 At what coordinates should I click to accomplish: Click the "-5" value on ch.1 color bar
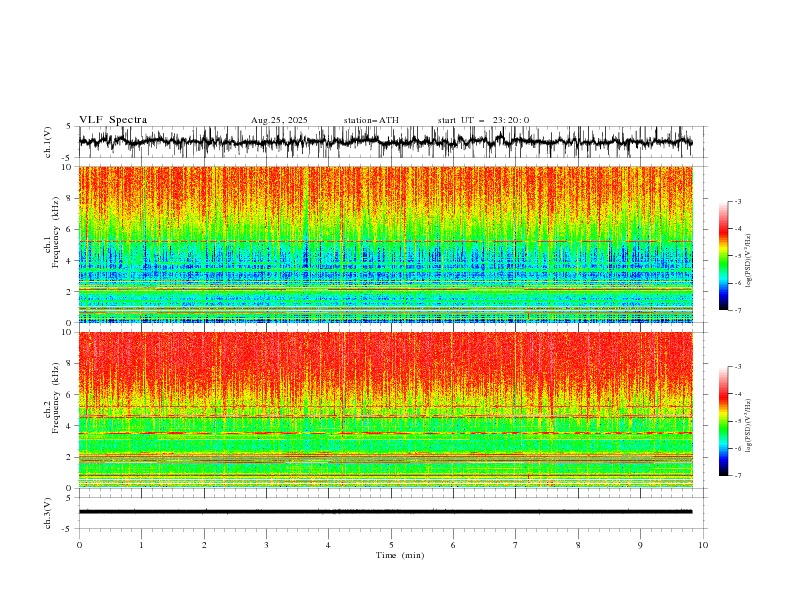tap(737, 256)
